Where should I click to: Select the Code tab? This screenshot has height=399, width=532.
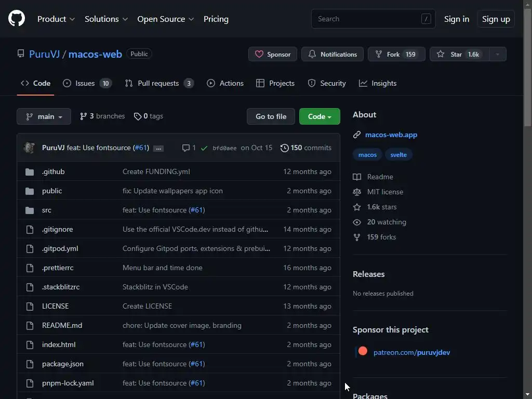36,83
